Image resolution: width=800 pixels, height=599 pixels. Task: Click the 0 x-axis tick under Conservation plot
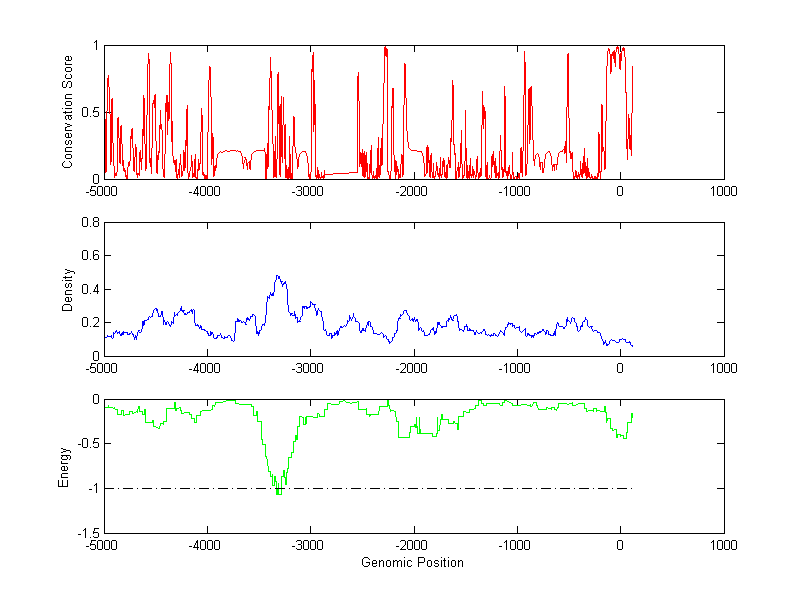[x=620, y=191]
